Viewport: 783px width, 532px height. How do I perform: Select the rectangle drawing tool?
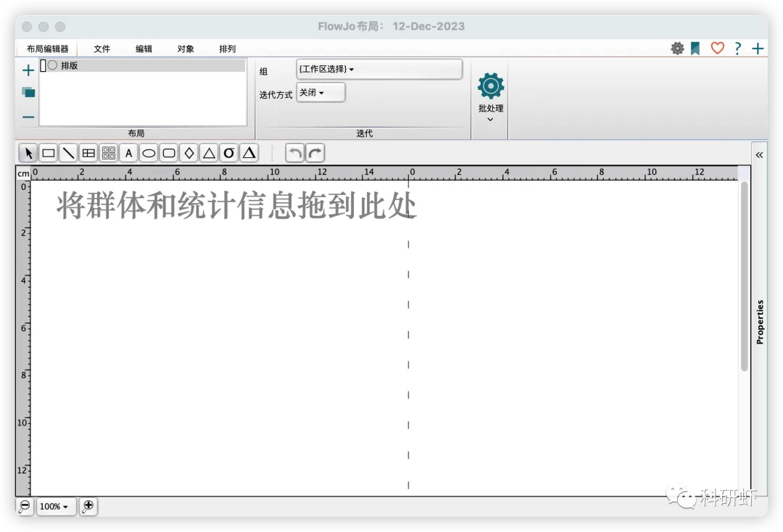[49, 153]
